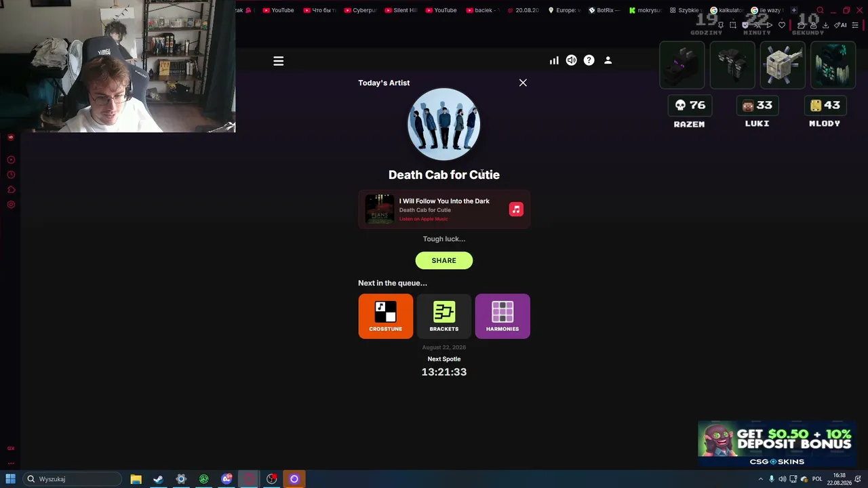
Task: Expand hidden system tray icons chevron
Action: click(x=760, y=479)
